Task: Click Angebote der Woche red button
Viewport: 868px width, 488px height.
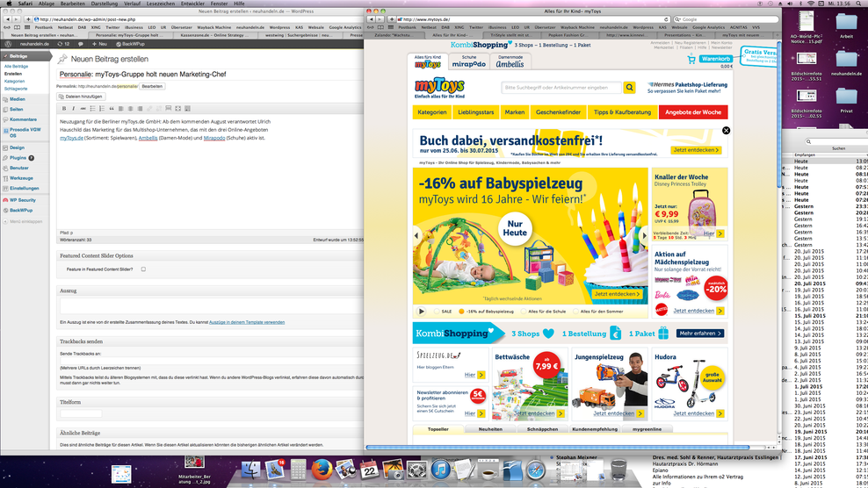Action: [693, 112]
